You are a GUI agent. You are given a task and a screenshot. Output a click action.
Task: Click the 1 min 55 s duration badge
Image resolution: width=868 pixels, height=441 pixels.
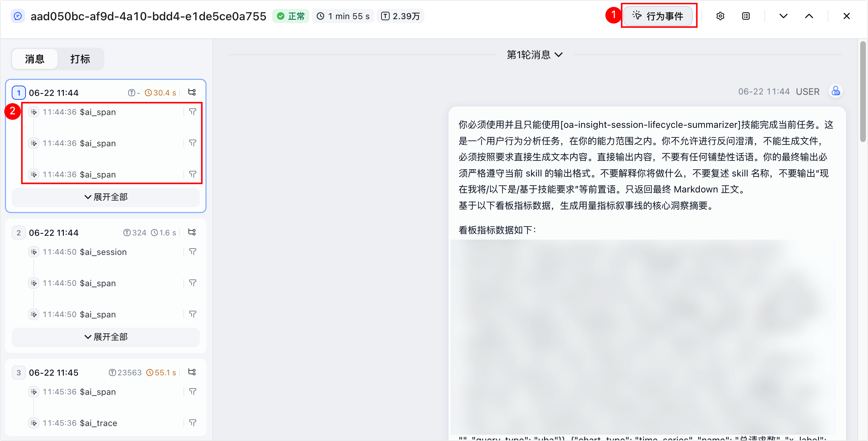point(343,16)
